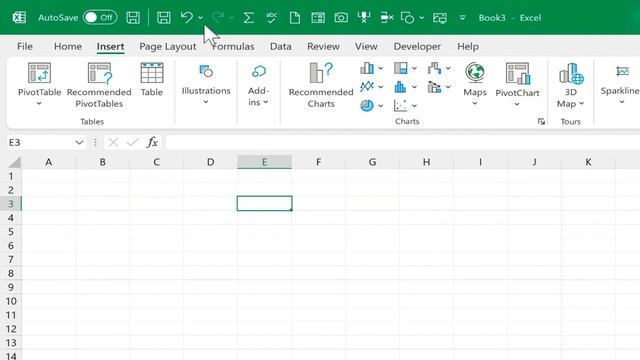Click the AutoSum sigma icon

248,18
